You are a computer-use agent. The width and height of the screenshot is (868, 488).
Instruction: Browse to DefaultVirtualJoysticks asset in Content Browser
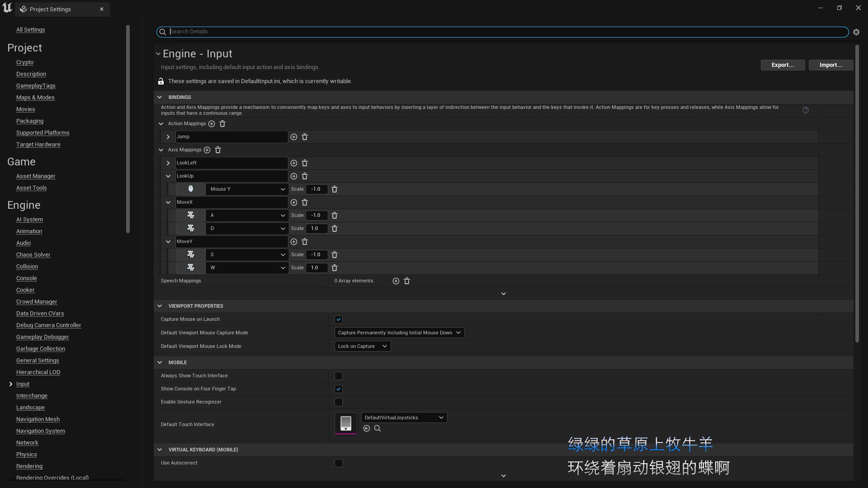[x=377, y=429]
